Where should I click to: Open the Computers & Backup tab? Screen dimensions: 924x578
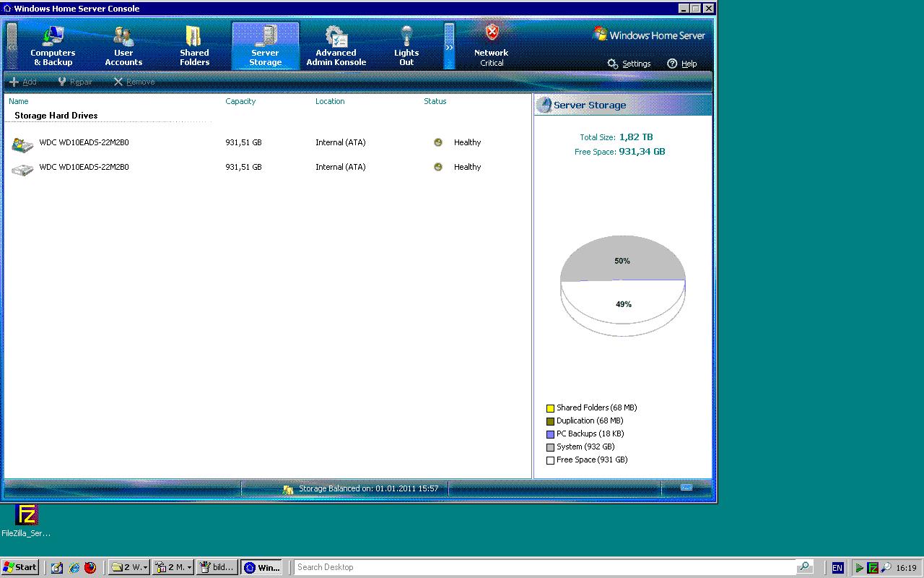(x=53, y=46)
